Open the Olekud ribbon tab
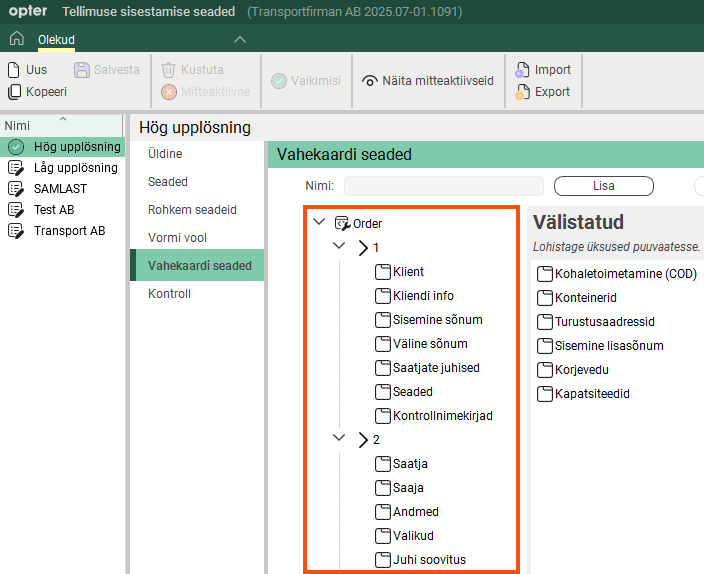Image resolution: width=704 pixels, height=574 pixels. (x=56, y=40)
